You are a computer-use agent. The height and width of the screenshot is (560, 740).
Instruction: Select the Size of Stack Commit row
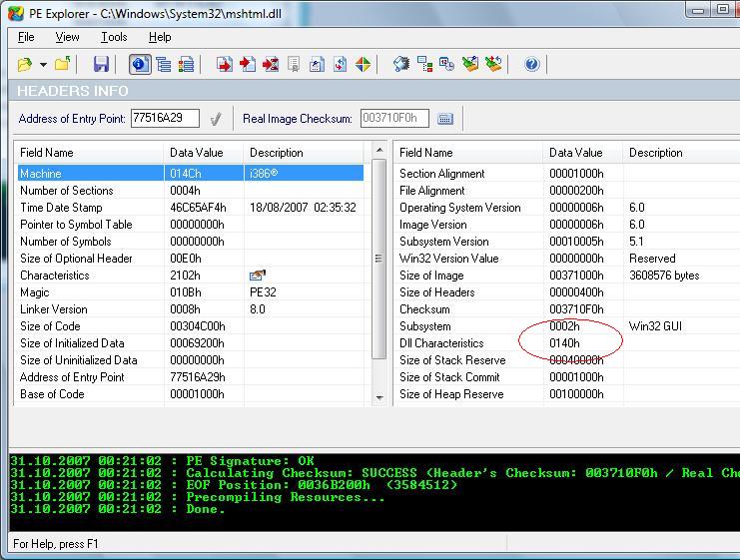[x=568, y=377]
